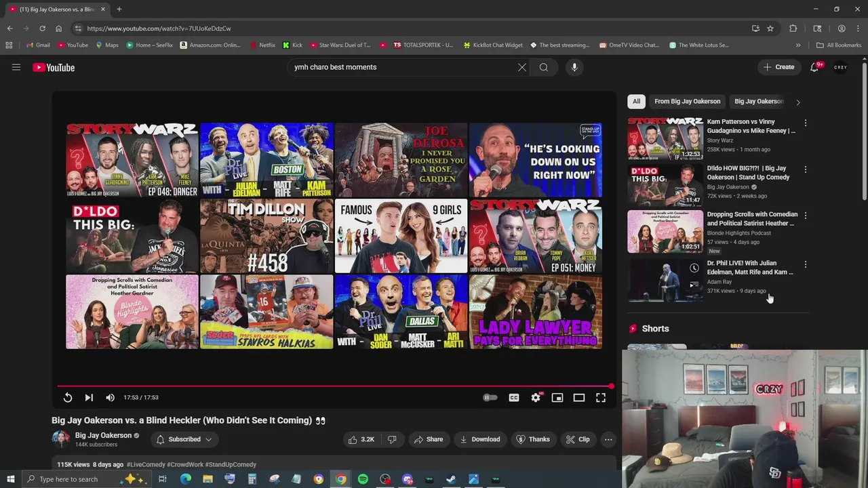
Task: Open more actions ellipsis under video
Action: pos(608,439)
